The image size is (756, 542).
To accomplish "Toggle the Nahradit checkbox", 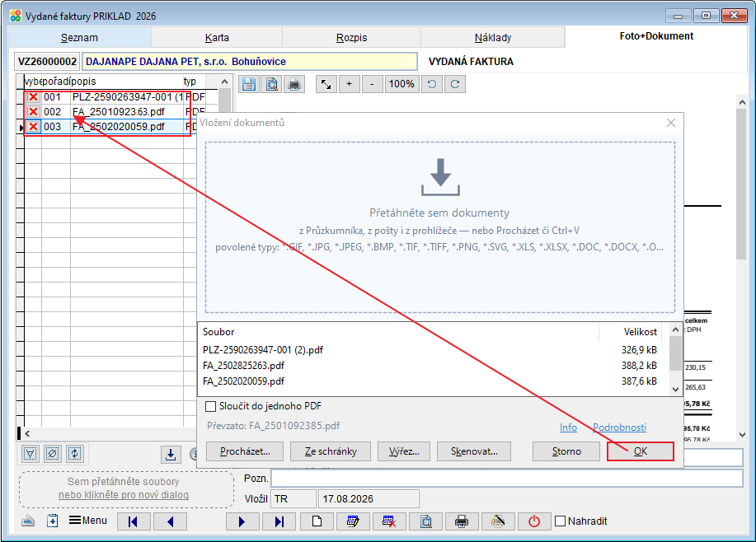I will 561,521.
